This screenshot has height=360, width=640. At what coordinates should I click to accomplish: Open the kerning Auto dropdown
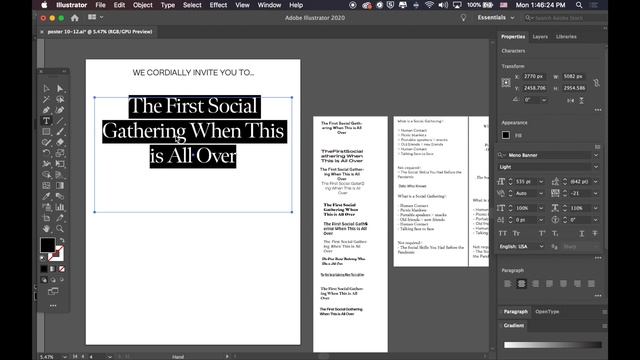(x=541, y=193)
